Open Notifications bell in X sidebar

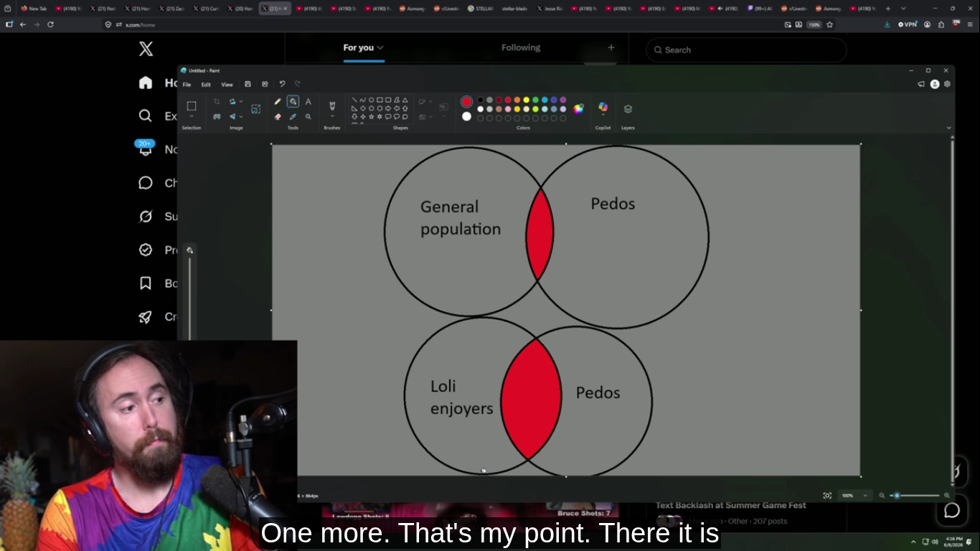146,149
